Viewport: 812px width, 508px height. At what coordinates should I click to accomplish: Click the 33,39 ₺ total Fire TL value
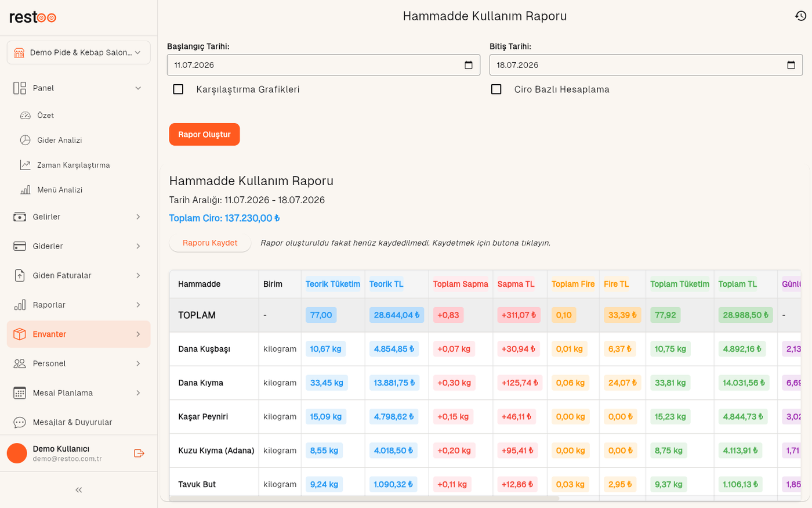point(623,315)
